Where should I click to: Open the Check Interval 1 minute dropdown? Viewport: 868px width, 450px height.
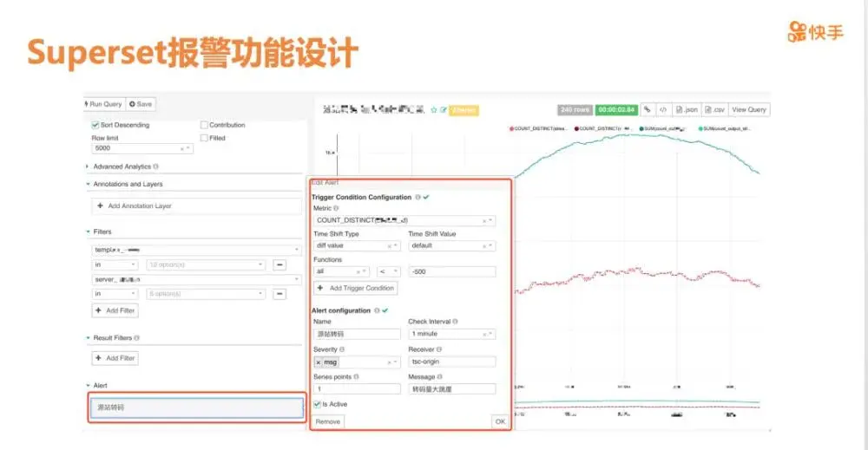click(451, 334)
